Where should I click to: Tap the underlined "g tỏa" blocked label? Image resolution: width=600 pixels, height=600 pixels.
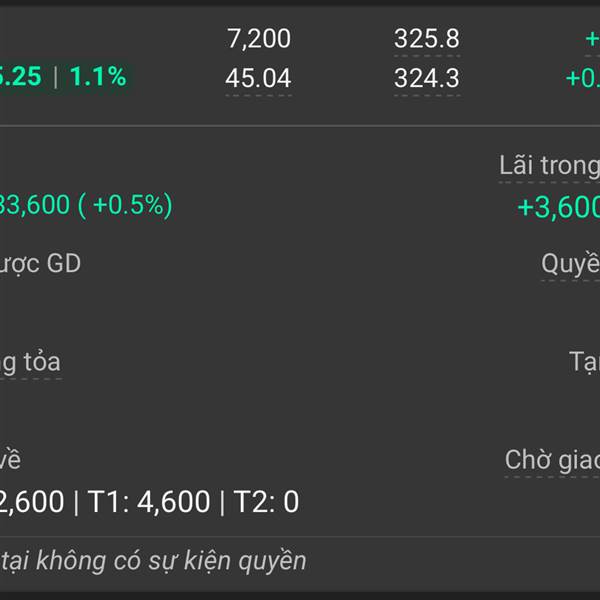pos(30,362)
